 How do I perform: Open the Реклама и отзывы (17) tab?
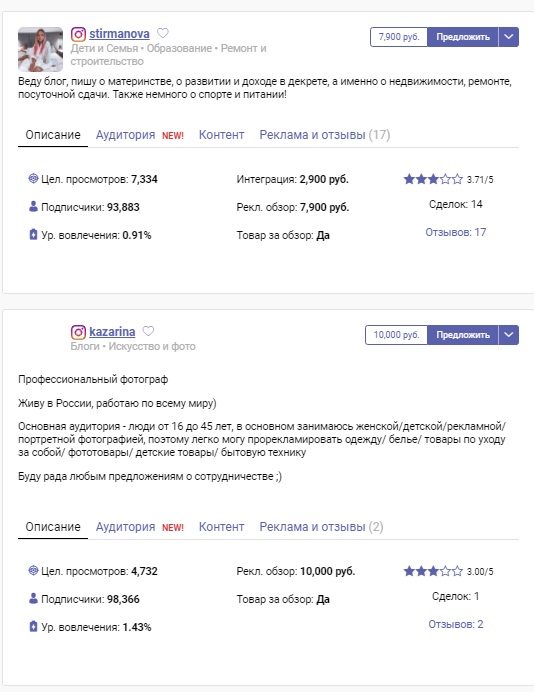[325, 135]
